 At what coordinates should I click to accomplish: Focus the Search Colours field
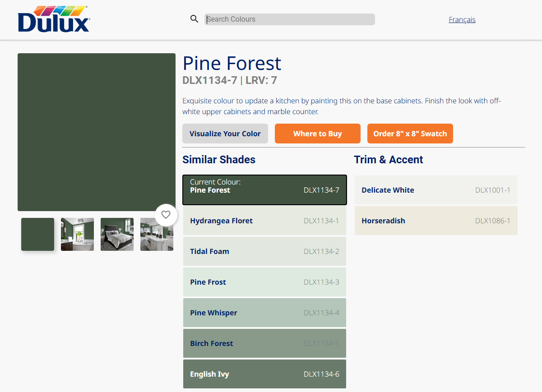click(289, 19)
